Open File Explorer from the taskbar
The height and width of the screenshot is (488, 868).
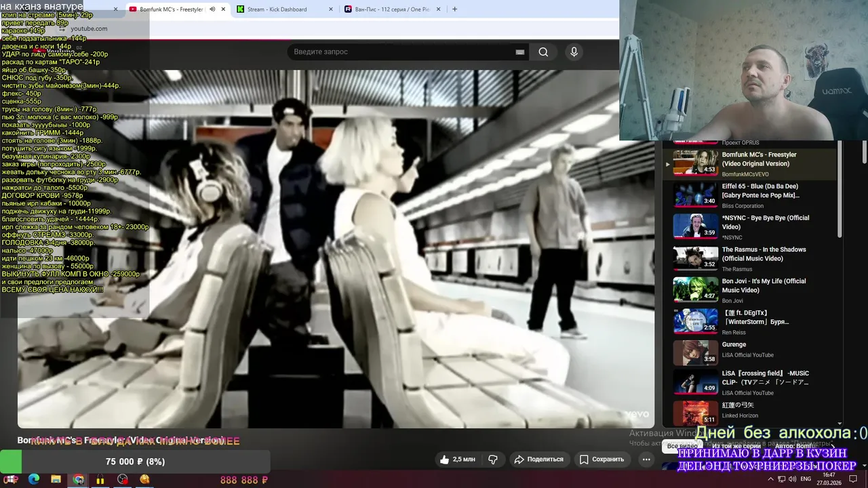[56, 479]
